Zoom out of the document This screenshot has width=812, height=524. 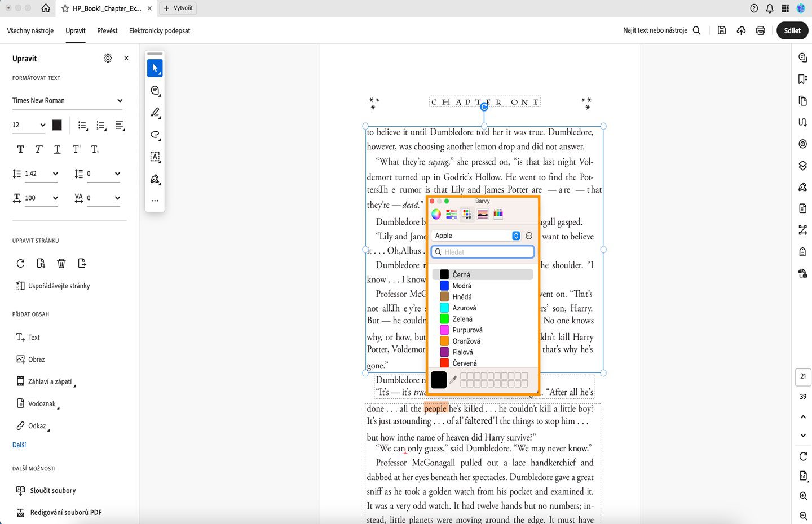click(803, 516)
